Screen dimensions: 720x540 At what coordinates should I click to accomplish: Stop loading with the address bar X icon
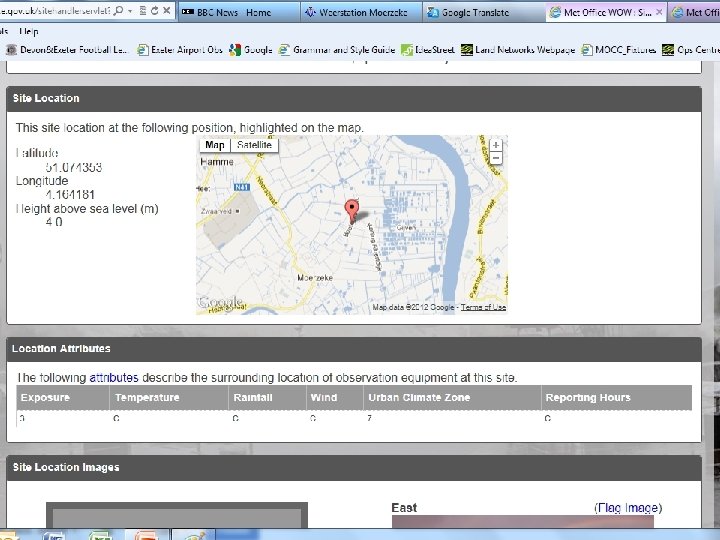[166, 11]
